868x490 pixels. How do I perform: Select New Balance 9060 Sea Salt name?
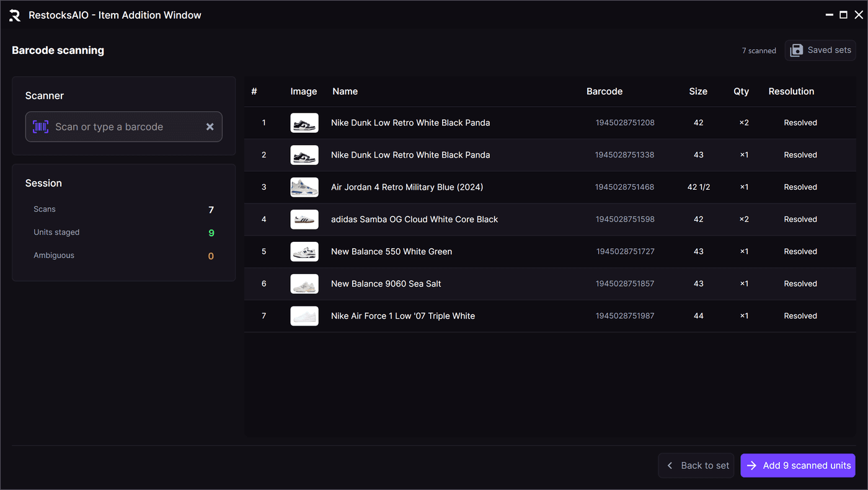[386, 284]
